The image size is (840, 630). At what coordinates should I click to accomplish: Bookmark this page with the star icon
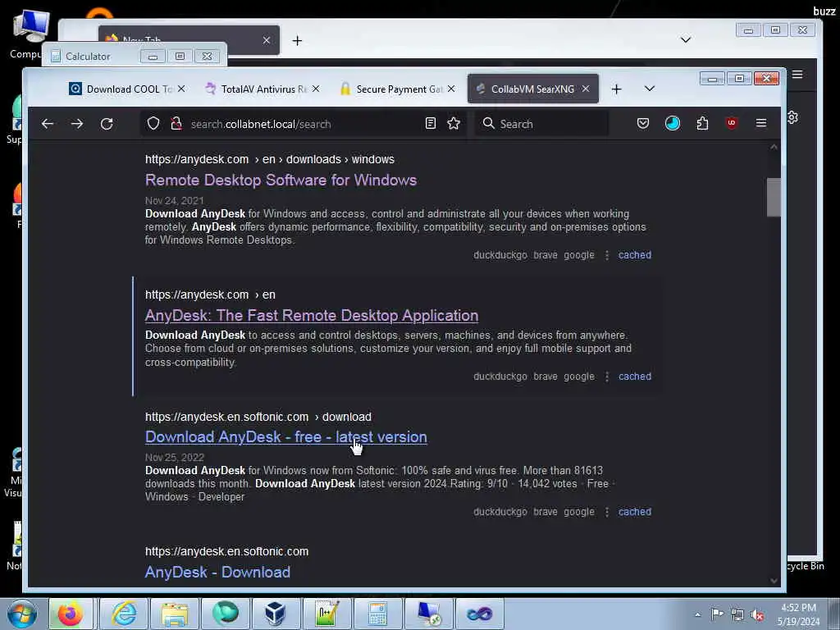click(x=454, y=124)
